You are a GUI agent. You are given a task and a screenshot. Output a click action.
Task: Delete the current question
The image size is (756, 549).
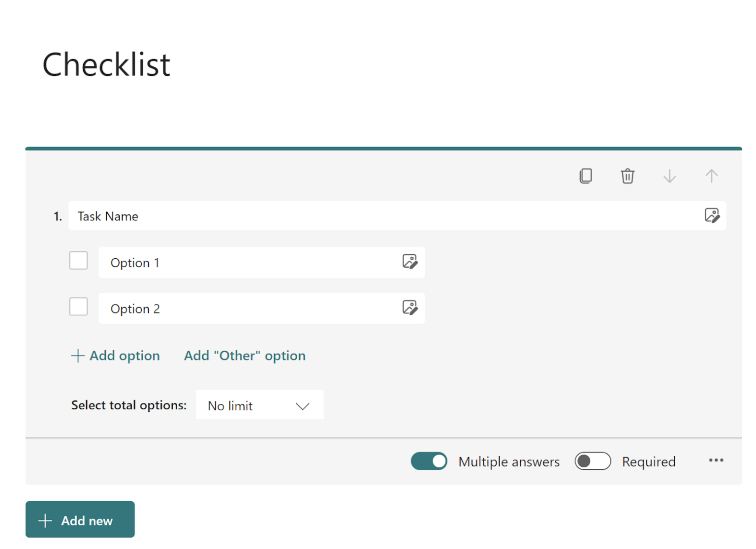coord(627,176)
